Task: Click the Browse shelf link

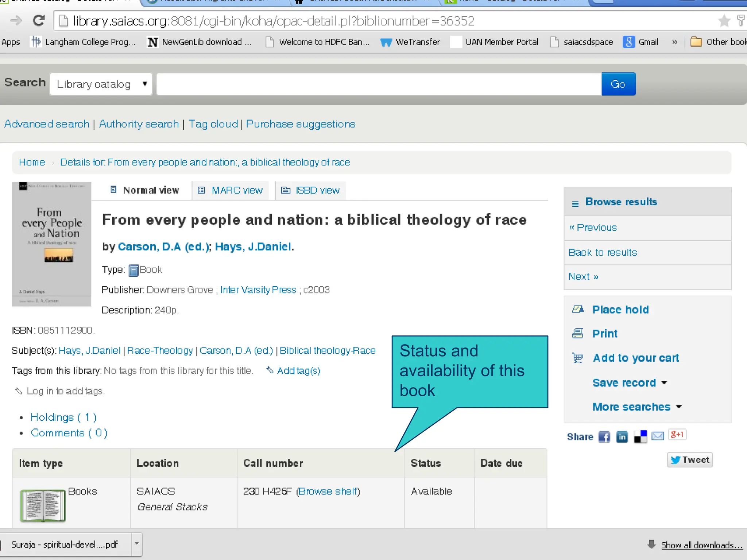Action: click(328, 491)
